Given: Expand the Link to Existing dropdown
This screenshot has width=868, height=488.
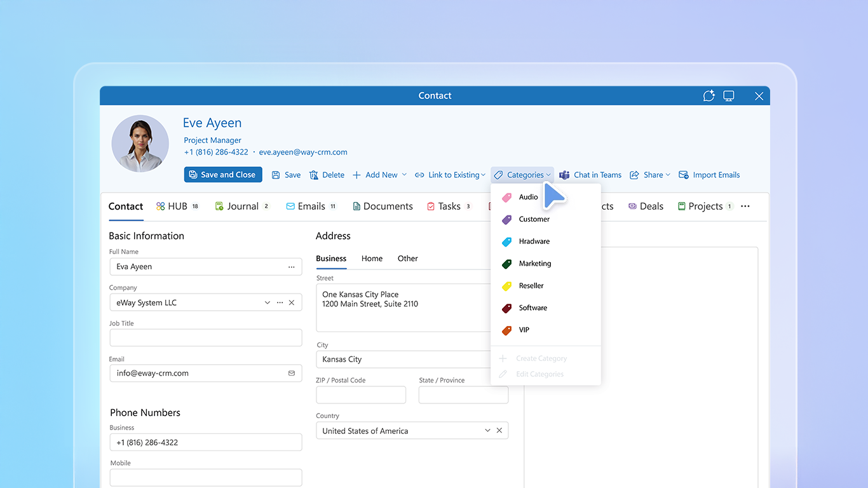Looking at the screenshot, I should (x=484, y=175).
